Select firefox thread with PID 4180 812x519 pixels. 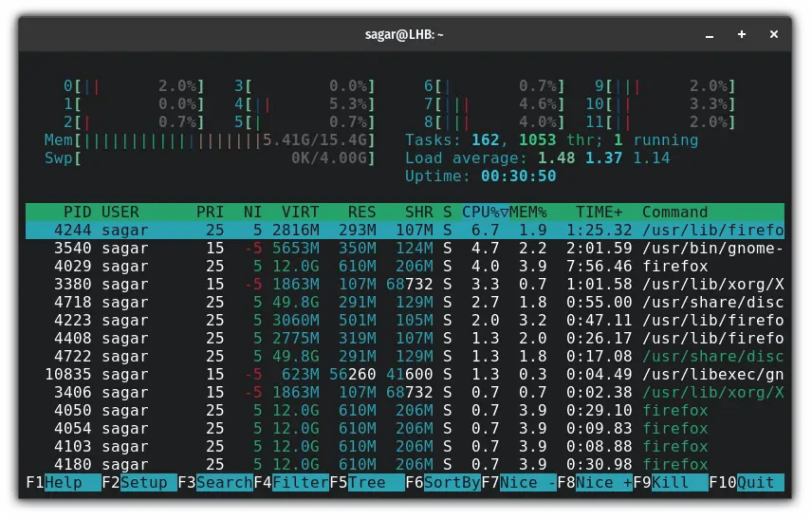tap(405, 464)
